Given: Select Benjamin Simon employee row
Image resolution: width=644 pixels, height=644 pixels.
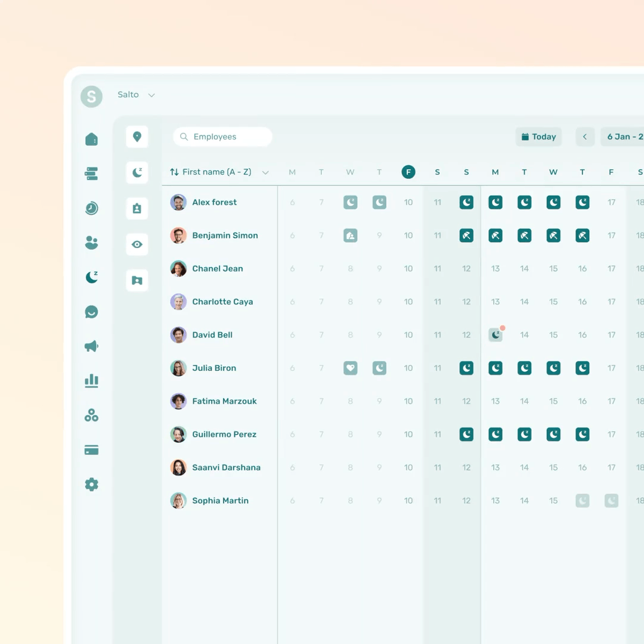Looking at the screenshot, I should [225, 236].
